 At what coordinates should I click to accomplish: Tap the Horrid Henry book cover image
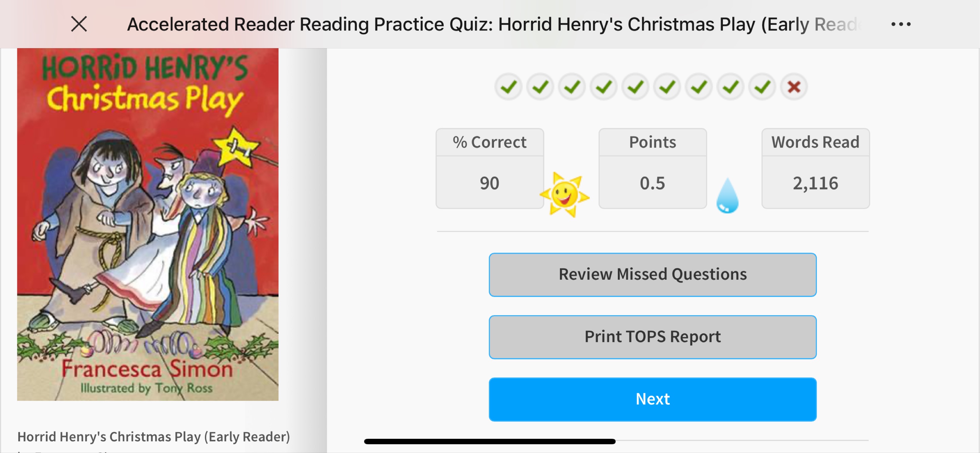point(147,224)
